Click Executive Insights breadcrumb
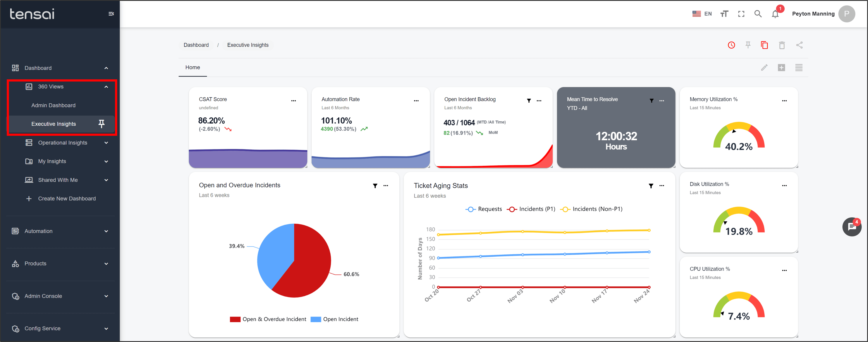Image resolution: width=868 pixels, height=342 pixels. tap(248, 45)
